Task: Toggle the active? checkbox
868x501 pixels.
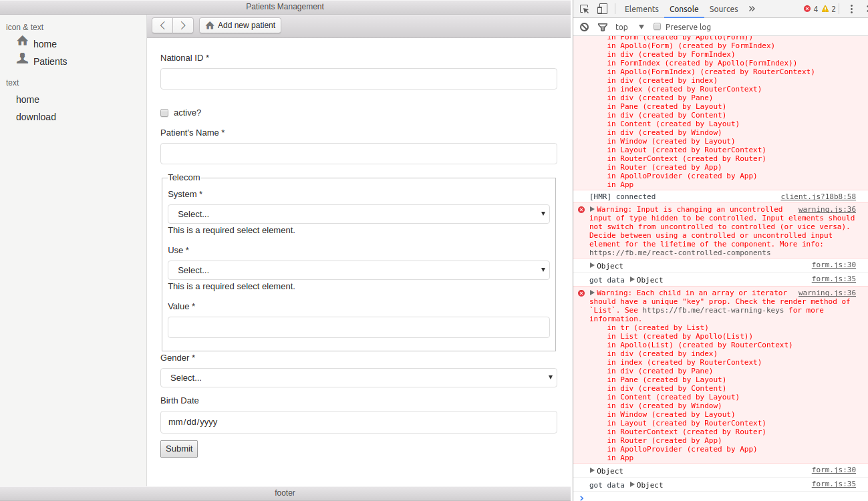Action: click(164, 113)
